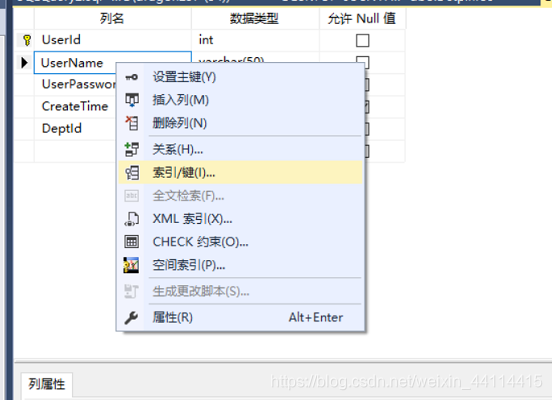
Task: Choose 设置主键(Y) from context menu
Action: [x=240, y=77]
